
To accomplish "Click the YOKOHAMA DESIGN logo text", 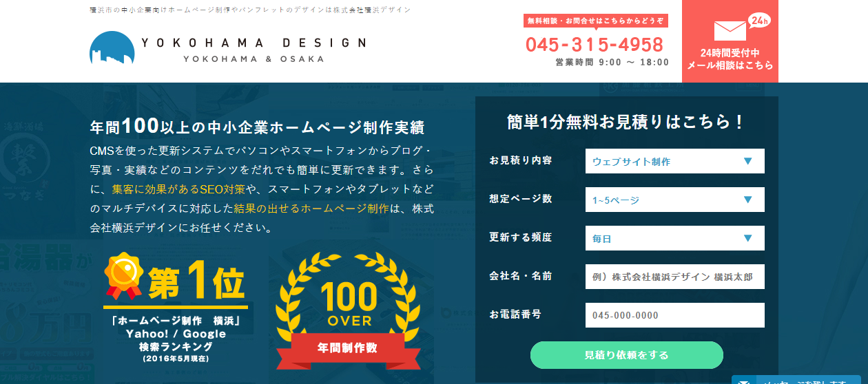I will (x=254, y=43).
